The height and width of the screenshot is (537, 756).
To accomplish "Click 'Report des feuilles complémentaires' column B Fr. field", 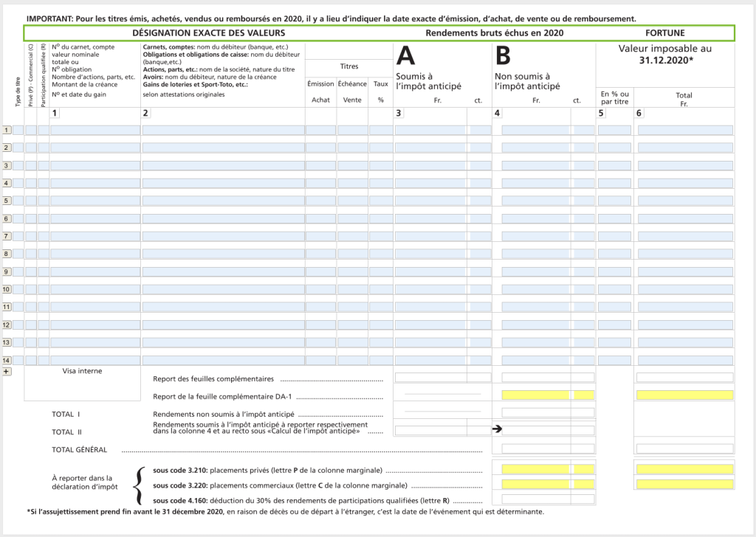I will tap(536, 378).
